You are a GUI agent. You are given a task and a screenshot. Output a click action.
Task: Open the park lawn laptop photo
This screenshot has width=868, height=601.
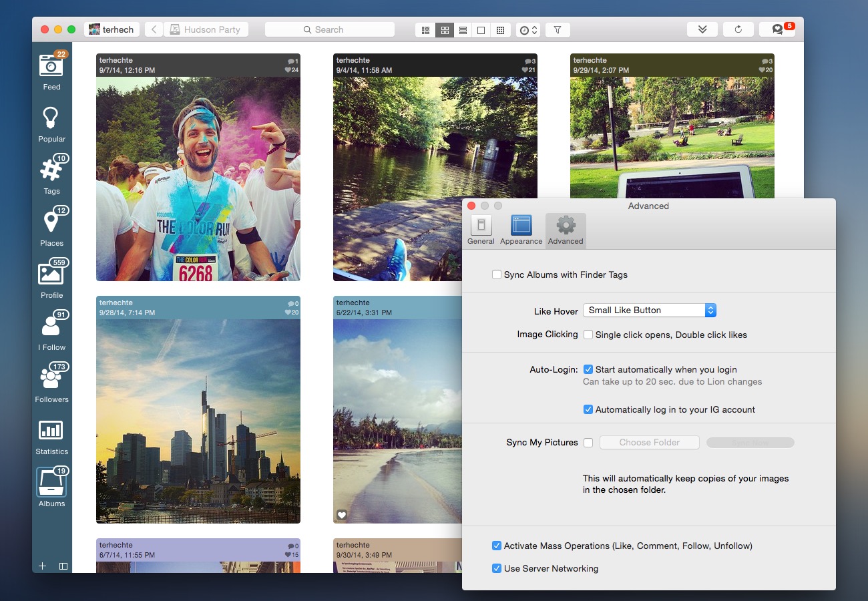tap(672, 138)
